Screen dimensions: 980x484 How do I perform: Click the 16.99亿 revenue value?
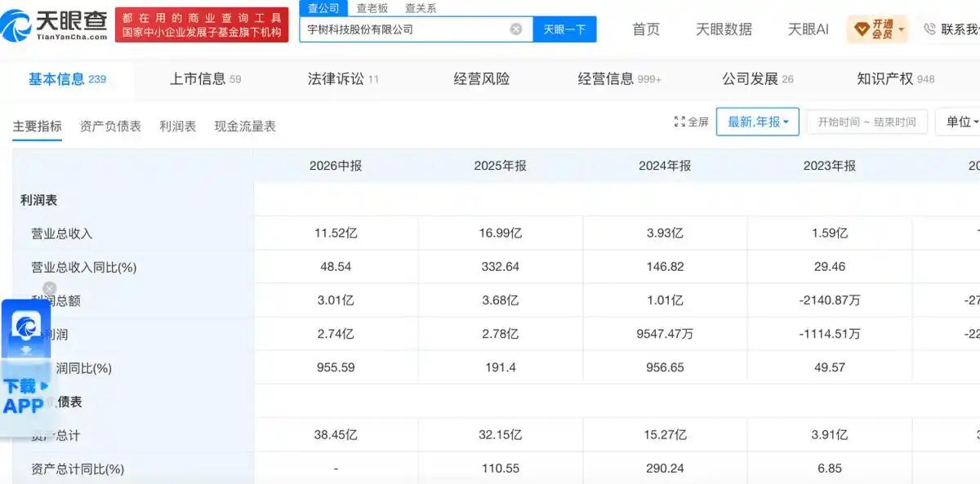click(x=501, y=233)
